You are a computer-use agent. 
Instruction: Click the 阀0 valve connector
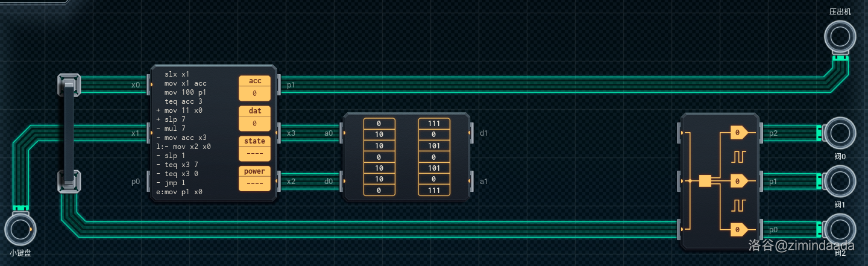click(x=840, y=133)
